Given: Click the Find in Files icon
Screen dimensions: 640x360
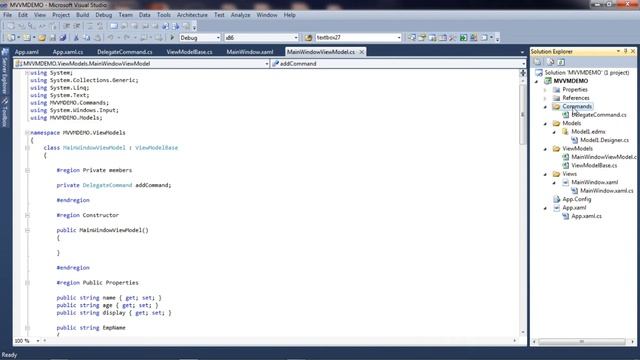Looking at the screenshot, I should [x=308, y=38].
